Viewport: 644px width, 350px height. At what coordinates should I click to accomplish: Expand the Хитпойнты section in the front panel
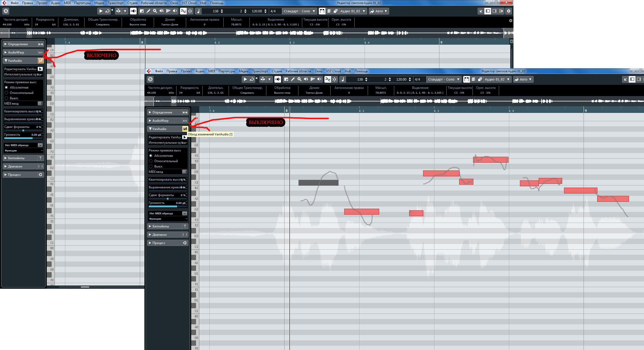[x=160, y=226]
